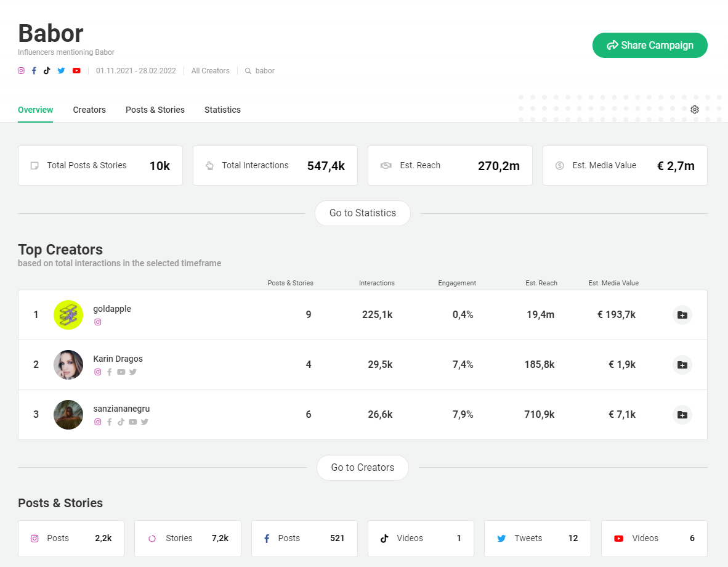Switch to the Overview tab
The height and width of the screenshot is (567, 728).
tap(35, 110)
